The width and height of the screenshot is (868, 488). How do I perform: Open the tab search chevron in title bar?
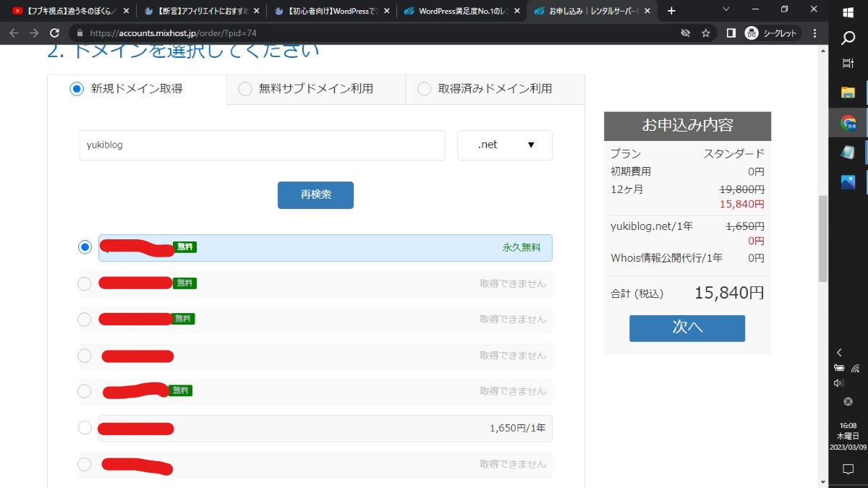point(726,9)
